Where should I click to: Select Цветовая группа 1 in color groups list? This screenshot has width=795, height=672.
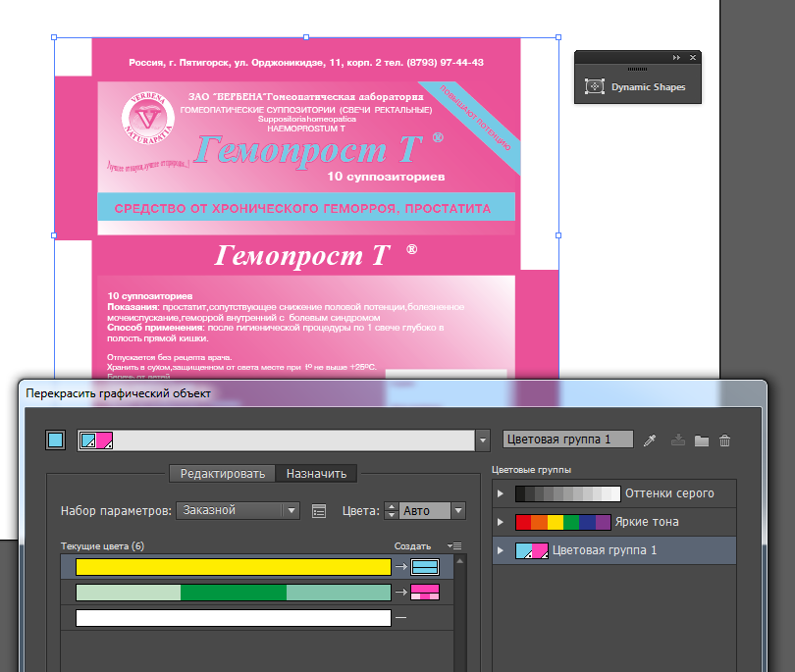pos(614,550)
